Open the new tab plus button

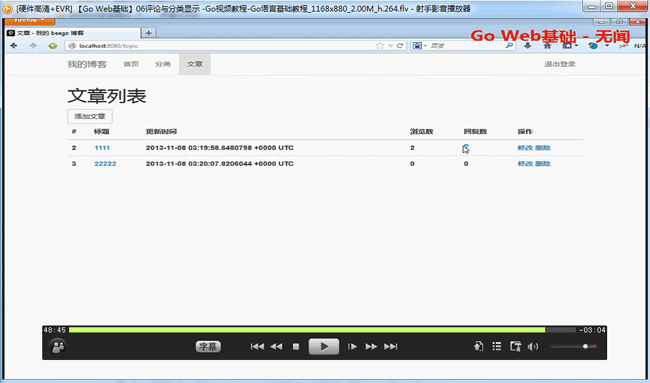148,33
